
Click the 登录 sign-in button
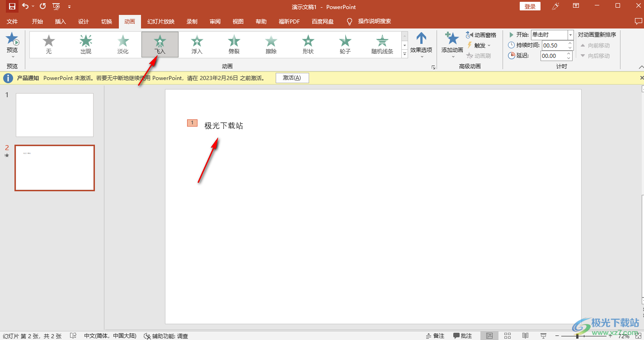tap(530, 6)
